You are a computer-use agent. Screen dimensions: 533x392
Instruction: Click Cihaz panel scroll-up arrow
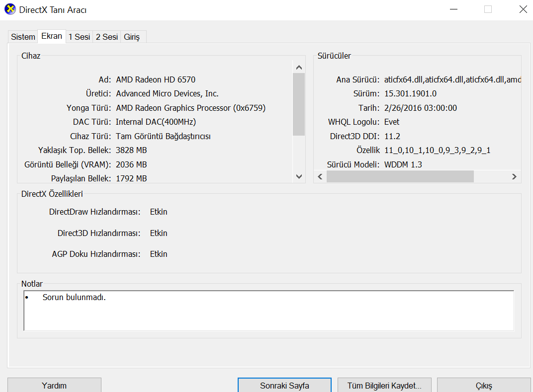click(x=299, y=67)
